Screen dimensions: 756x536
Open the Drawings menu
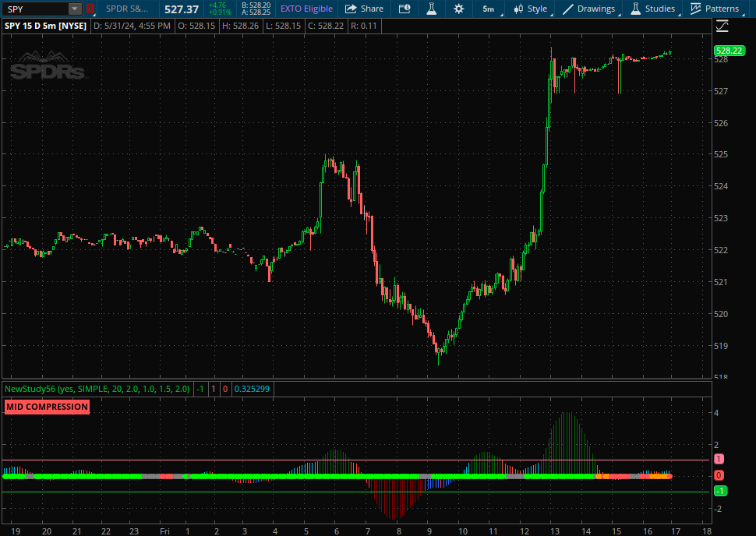589,9
